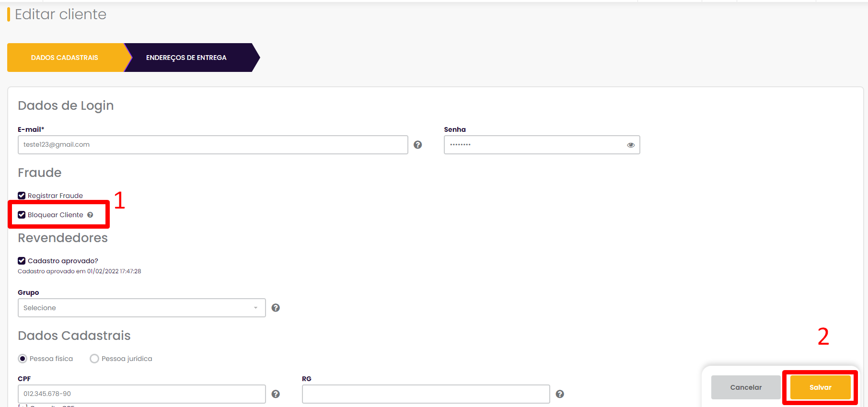Focus the E-mail input field

coord(213,145)
